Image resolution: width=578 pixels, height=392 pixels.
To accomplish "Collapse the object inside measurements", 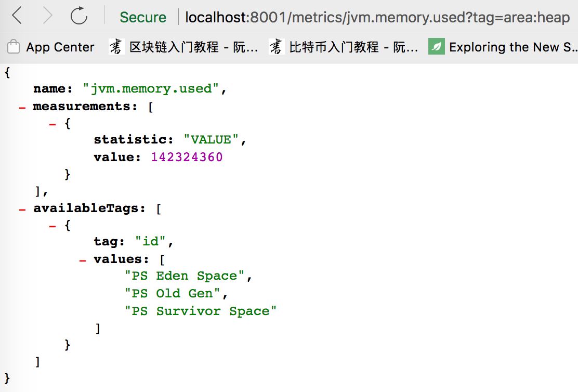I will [52, 125].
